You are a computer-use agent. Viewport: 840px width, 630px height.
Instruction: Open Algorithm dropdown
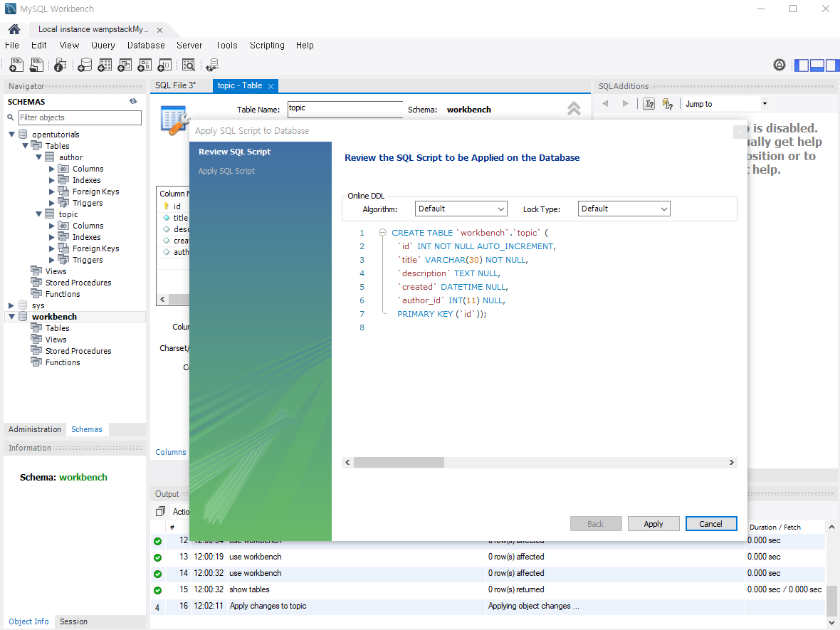pos(461,209)
